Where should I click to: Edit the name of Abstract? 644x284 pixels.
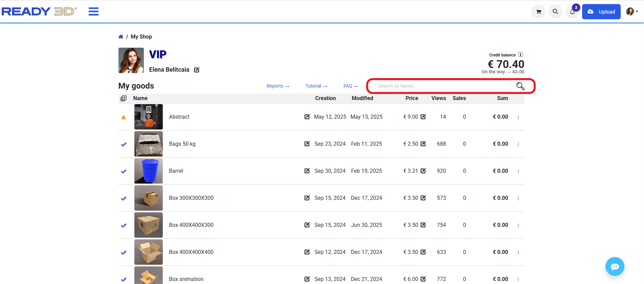(307, 117)
